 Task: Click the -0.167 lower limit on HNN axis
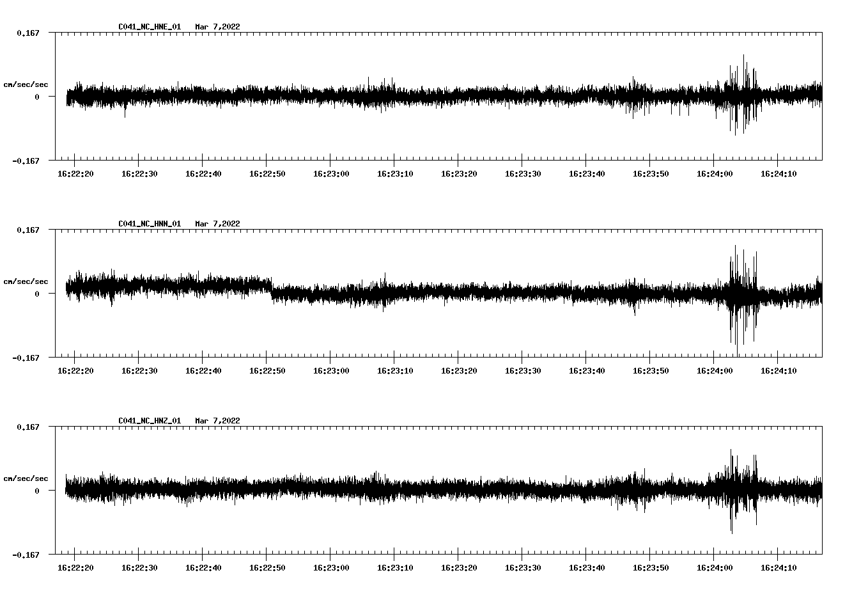(26, 358)
